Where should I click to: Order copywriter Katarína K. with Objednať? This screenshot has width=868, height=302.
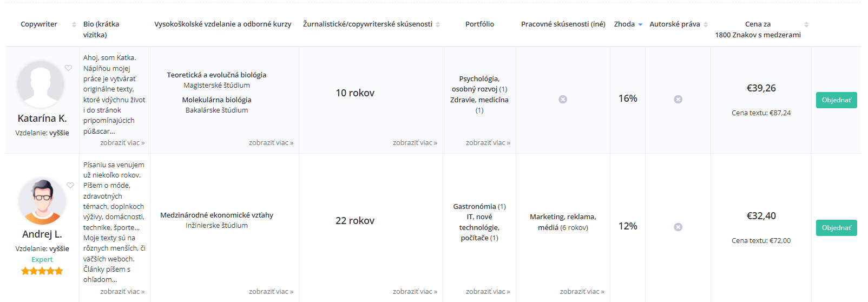coord(836,100)
